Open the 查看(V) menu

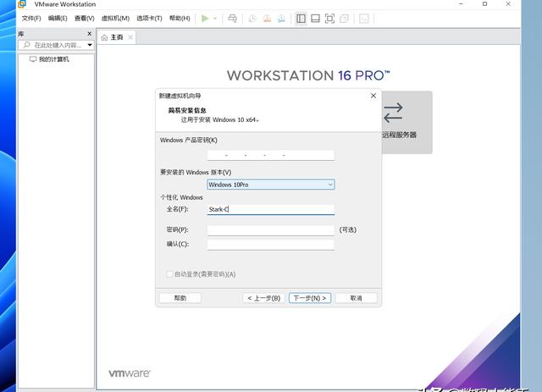85,19
